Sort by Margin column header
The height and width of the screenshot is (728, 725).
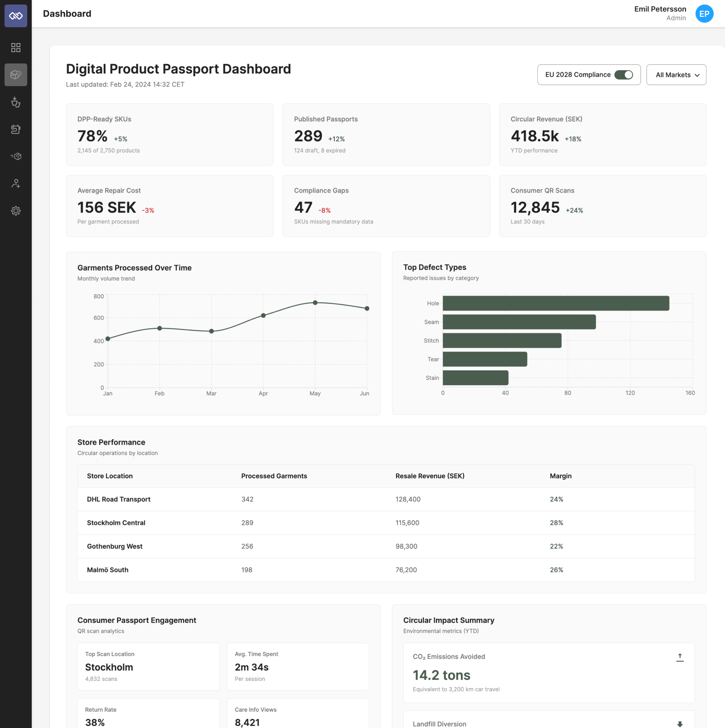pos(561,476)
